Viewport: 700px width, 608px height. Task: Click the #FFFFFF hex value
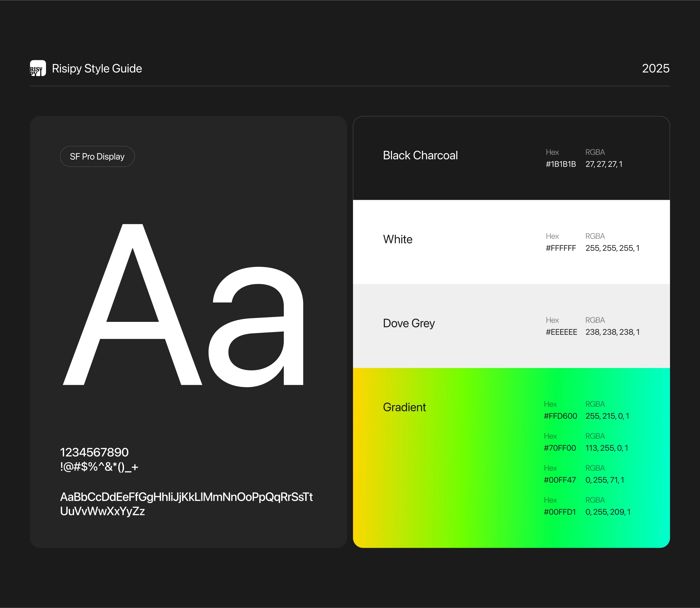560,248
